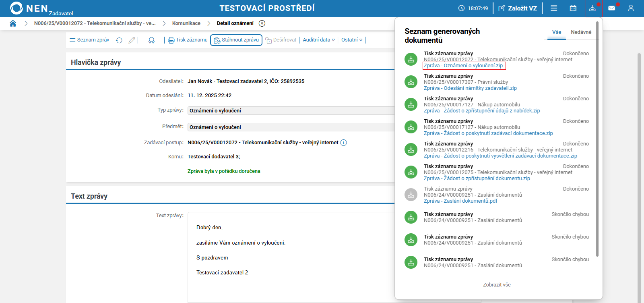Click Tisk záznamu in the toolbar
The height and width of the screenshot is (303, 644).
click(x=188, y=40)
